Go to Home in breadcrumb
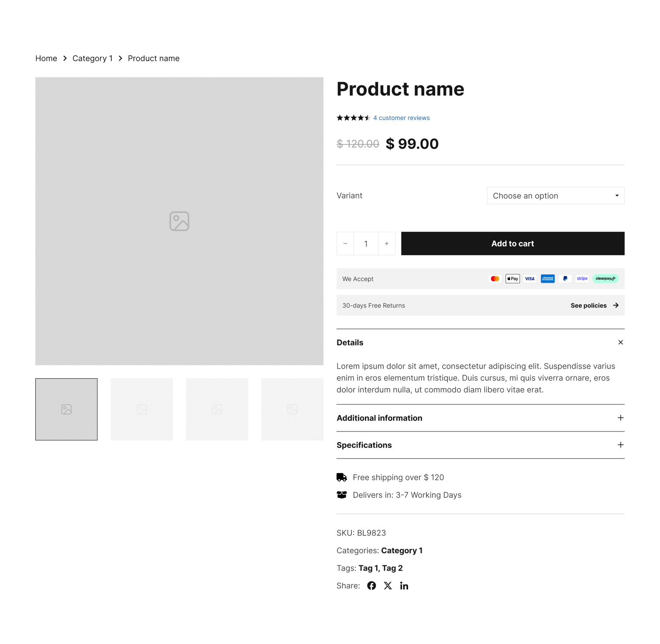 coord(46,58)
